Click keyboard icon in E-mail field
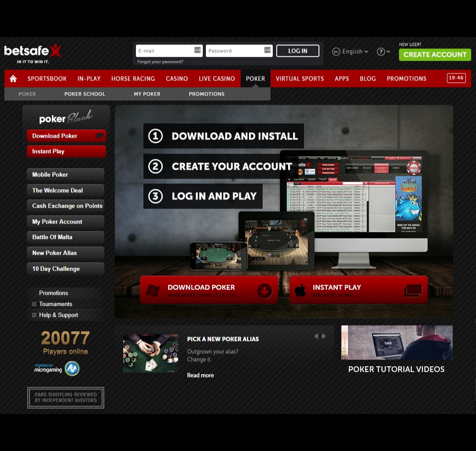476x451 pixels. click(198, 51)
